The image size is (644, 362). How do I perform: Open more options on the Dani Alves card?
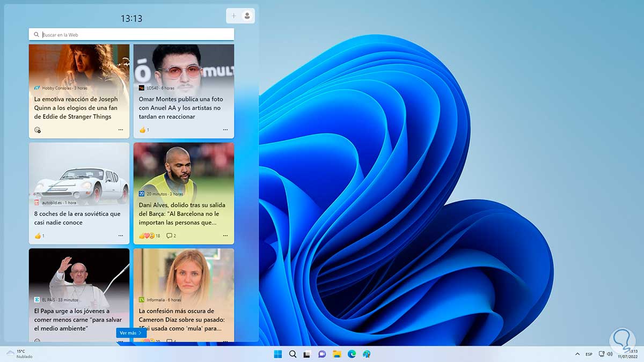pos(225,236)
